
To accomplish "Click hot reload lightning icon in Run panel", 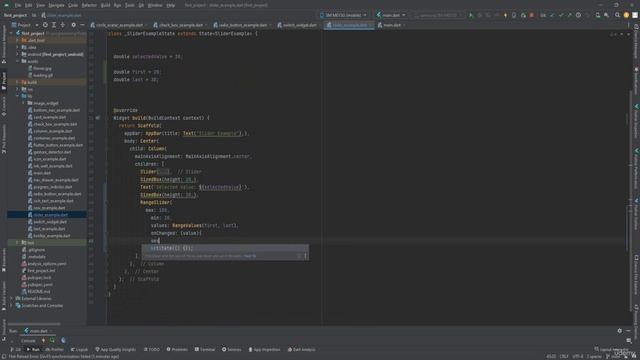I will pos(43,340).
